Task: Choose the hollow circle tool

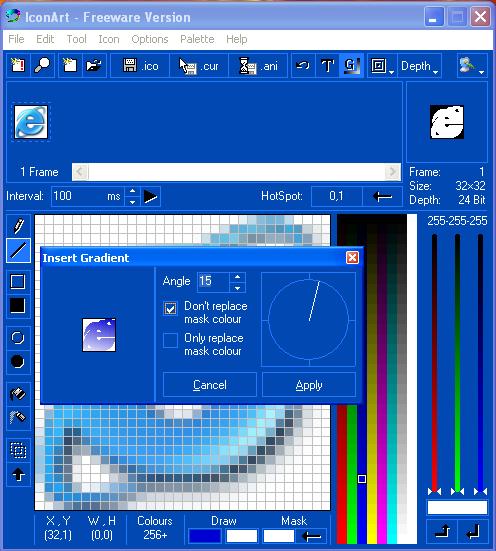Action: point(18,337)
